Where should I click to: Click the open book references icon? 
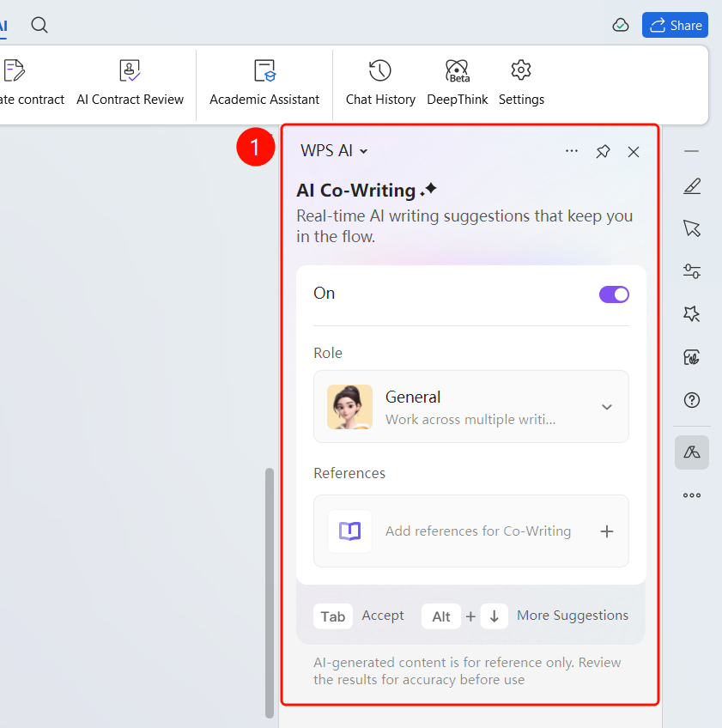tap(349, 531)
